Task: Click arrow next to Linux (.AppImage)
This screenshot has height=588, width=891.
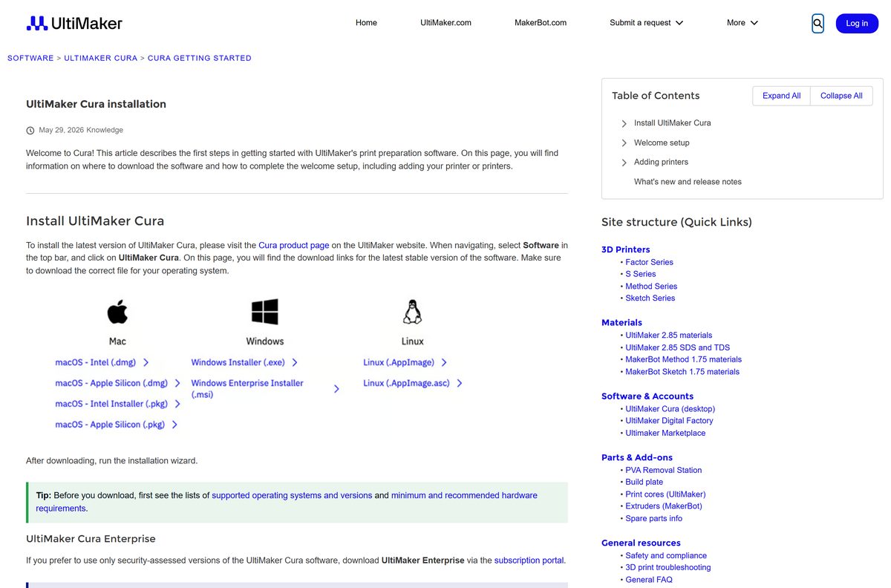Action: (444, 362)
